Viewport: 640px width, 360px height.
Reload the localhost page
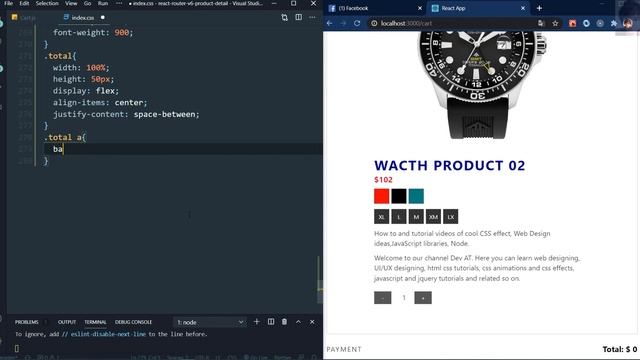tap(357, 23)
